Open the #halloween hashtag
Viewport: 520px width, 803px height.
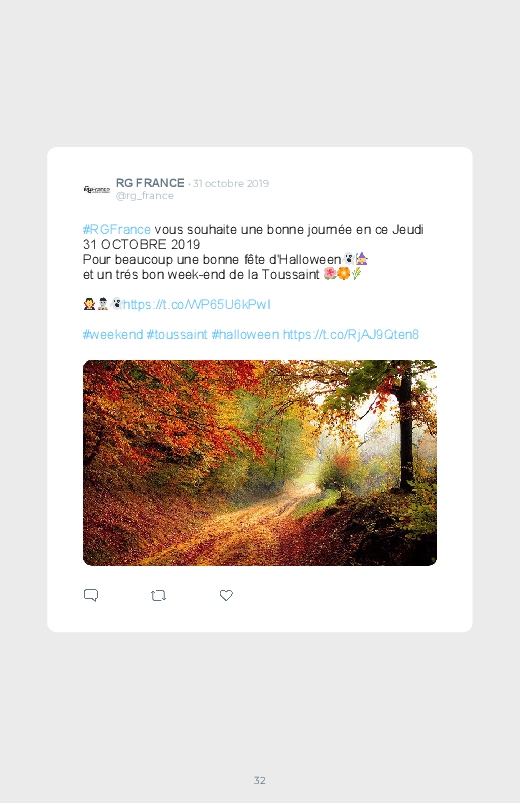click(x=245, y=334)
